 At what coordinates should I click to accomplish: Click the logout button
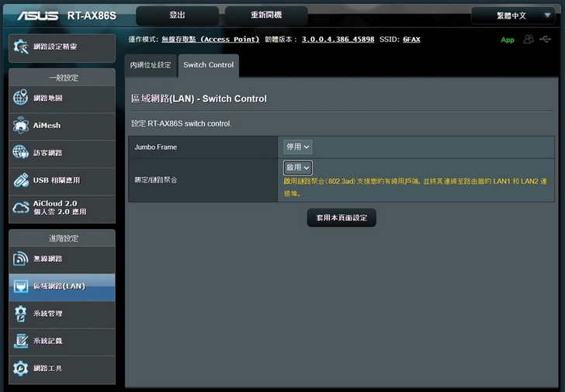click(177, 16)
